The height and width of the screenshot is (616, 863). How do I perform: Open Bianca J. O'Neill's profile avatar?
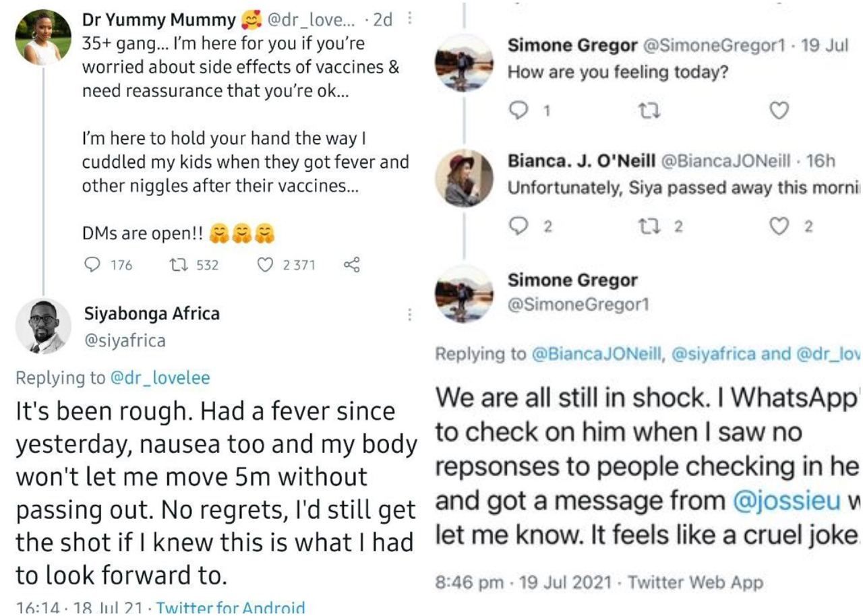point(464,177)
